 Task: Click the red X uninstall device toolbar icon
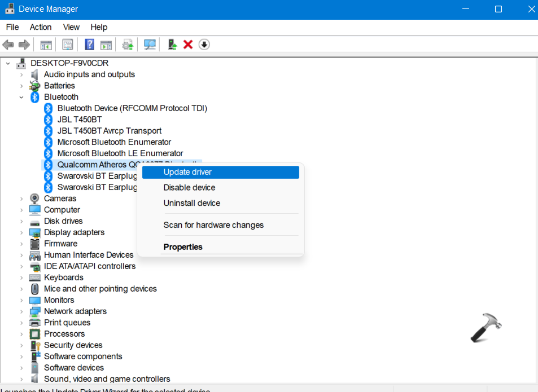(188, 45)
